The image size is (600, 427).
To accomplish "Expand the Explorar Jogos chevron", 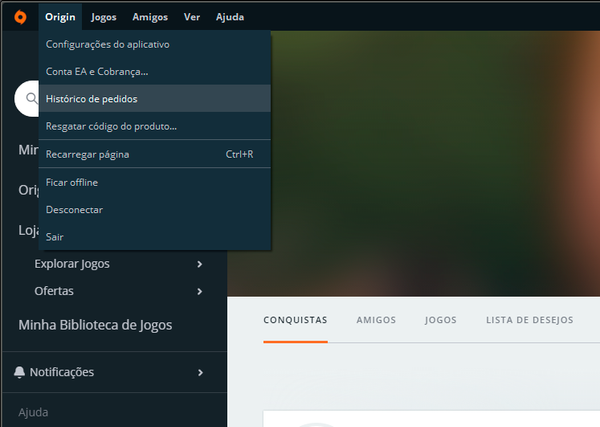I will pyautogui.click(x=199, y=264).
